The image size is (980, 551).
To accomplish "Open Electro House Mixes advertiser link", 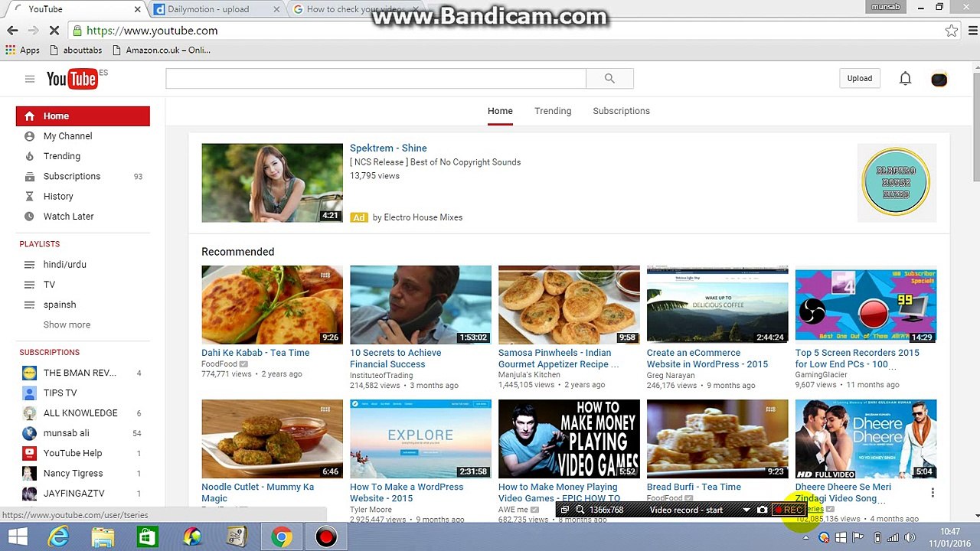I will point(423,217).
